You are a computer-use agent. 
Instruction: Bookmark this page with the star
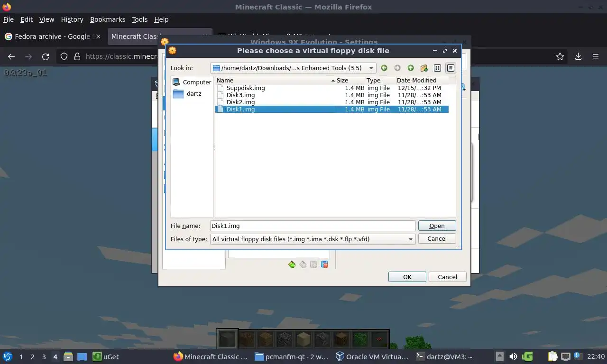tap(560, 56)
